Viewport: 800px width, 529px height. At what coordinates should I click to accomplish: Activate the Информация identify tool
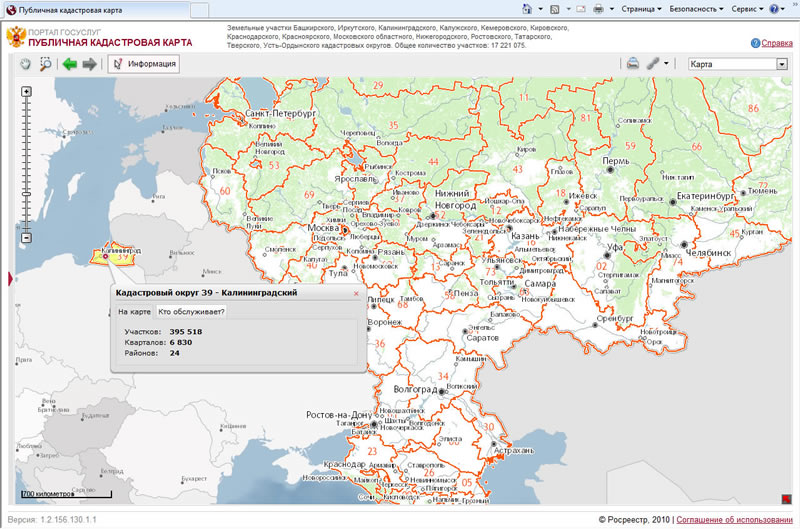[144, 64]
